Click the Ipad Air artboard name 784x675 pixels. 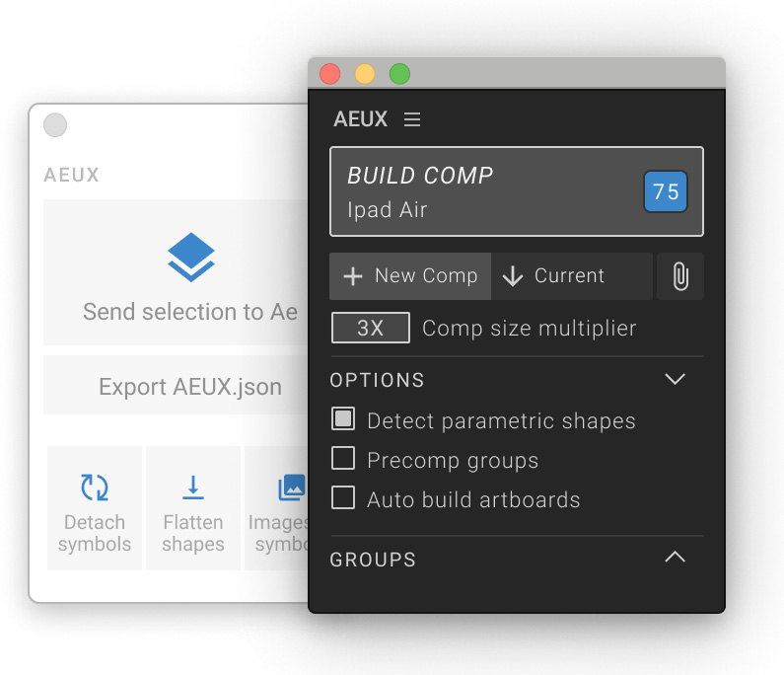388,210
